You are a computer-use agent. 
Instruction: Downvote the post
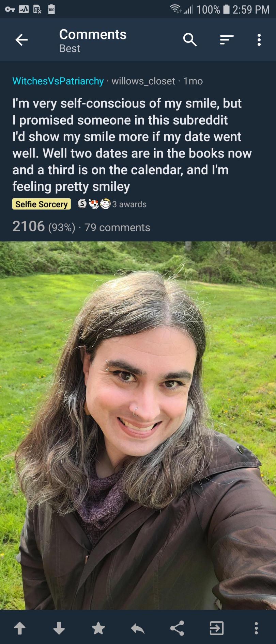[59, 628]
